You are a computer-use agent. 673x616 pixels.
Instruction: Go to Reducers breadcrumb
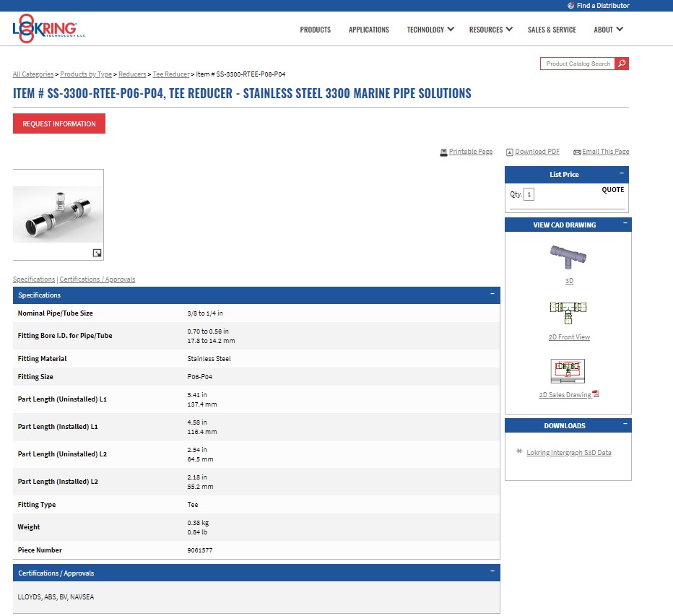click(132, 74)
